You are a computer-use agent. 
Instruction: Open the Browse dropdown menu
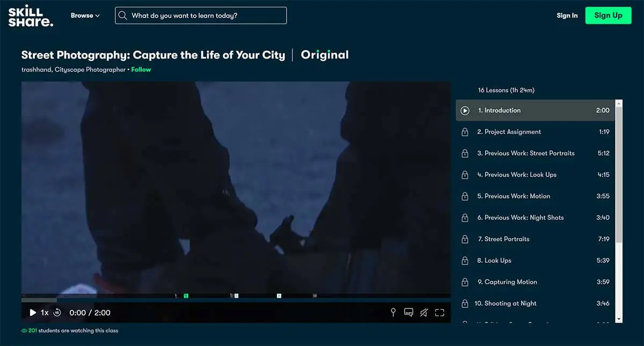click(85, 16)
